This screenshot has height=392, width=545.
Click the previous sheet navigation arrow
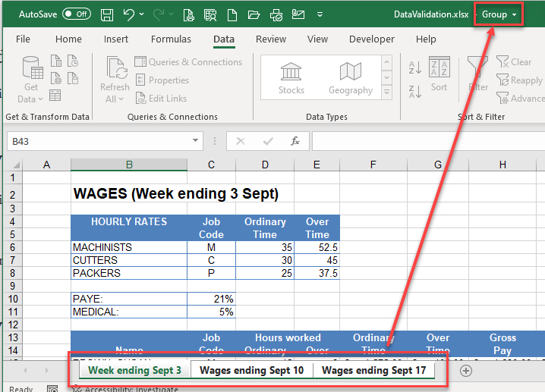[x=25, y=371]
